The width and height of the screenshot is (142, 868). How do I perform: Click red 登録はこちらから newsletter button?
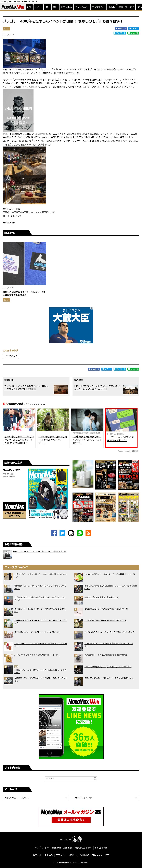click(x=71, y=819)
